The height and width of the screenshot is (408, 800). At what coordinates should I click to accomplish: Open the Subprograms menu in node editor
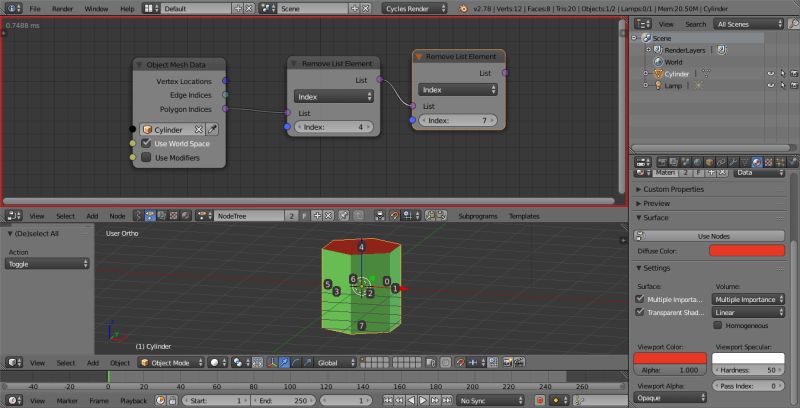point(478,216)
